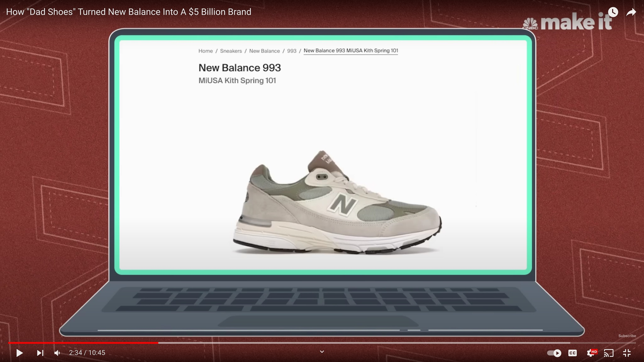Seek along the red progress bar

[83, 343]
